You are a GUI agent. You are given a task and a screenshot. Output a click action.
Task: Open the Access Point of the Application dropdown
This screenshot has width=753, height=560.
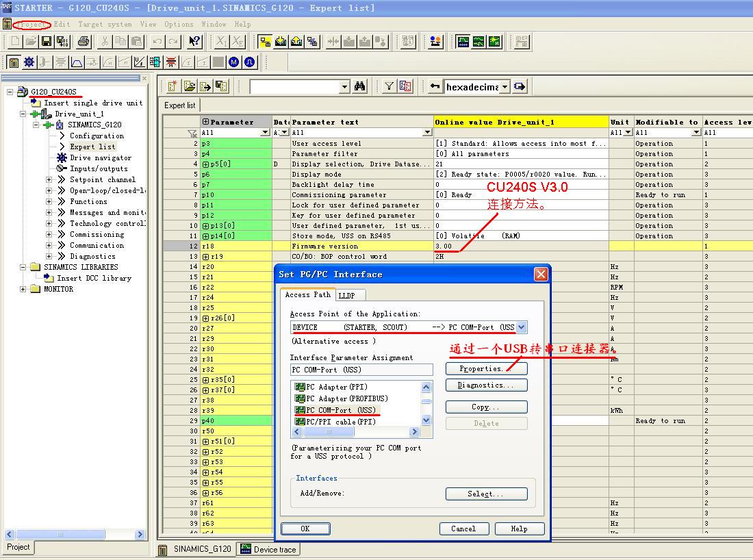(x=522, y=327)
